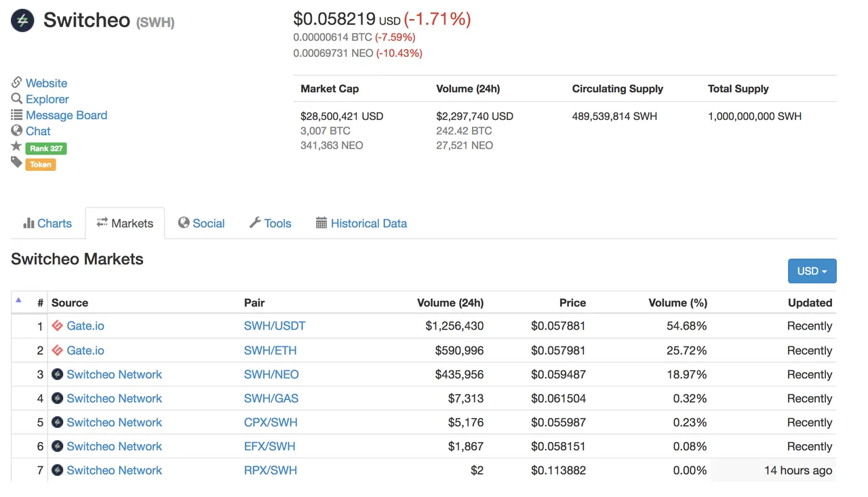This screenshot has height=497, width=868.
Task: Click the Gate.io logo icon in row 1
Action: pyautogui.click(x=58, y=326)
